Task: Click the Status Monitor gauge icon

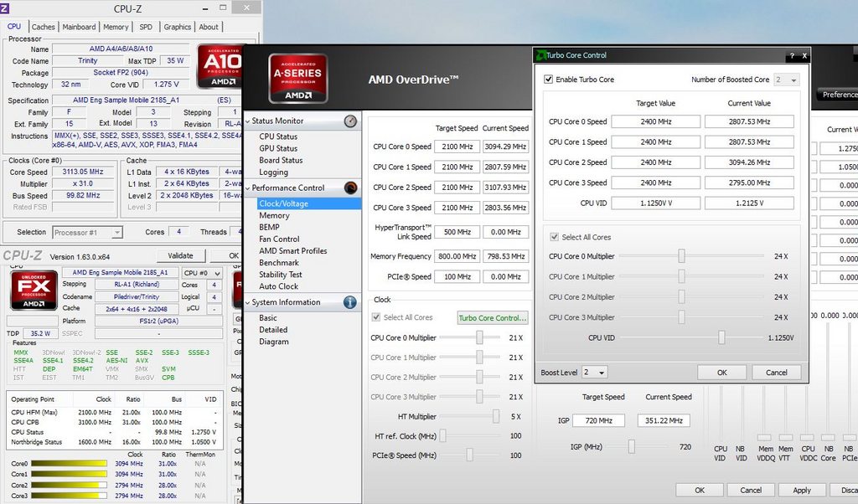Action: [x=350, y=121]
